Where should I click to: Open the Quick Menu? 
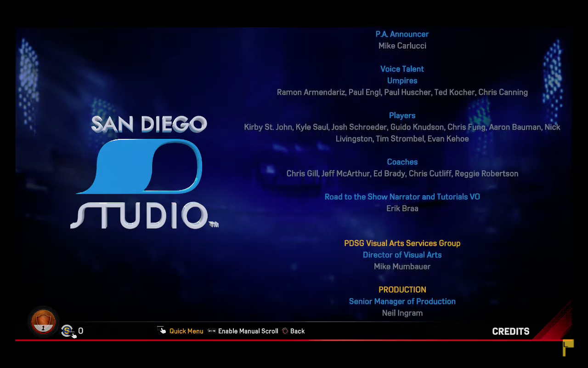click(186, 331)
